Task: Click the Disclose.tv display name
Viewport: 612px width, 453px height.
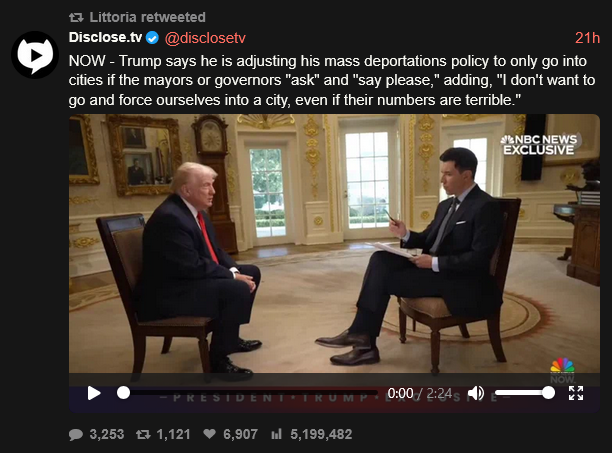Action: [105, 37]
